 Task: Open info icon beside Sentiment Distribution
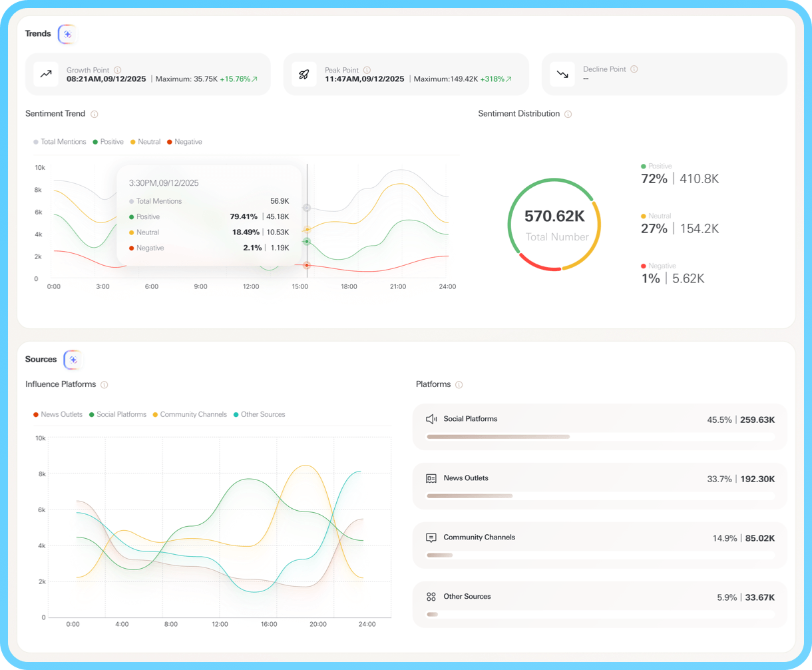pos(568,114)
